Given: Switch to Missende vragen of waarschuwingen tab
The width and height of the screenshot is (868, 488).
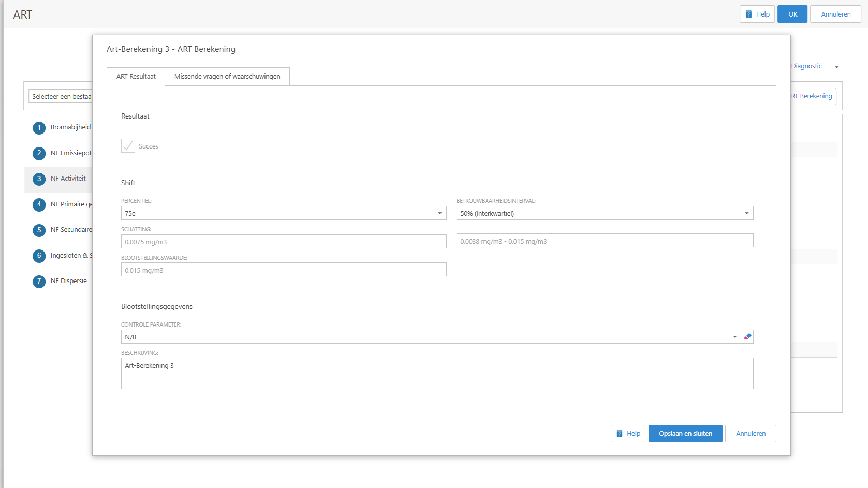Looking at the screenshot, I should [227, 77].
